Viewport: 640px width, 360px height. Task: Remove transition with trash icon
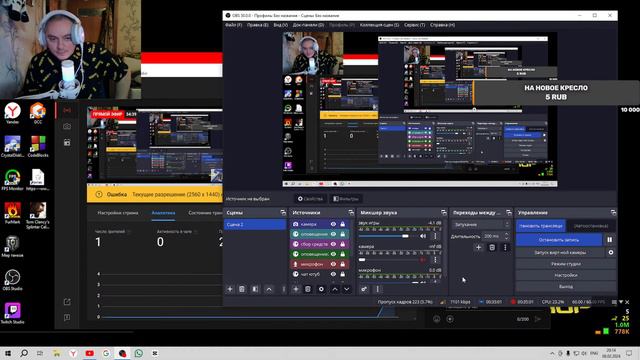tap(492, 247)
